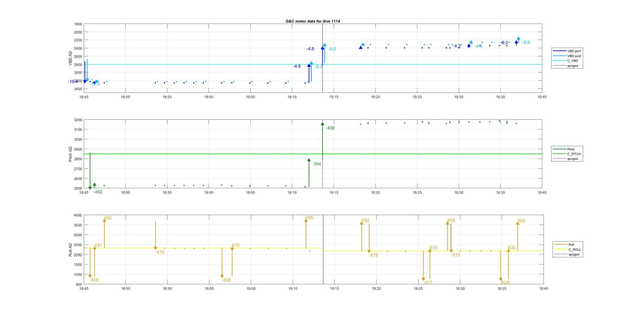The height and width of the screenshot is (319, 644).
Task: Click the '2900' tick on Pitch y-axis
Action: pos(78,149)
